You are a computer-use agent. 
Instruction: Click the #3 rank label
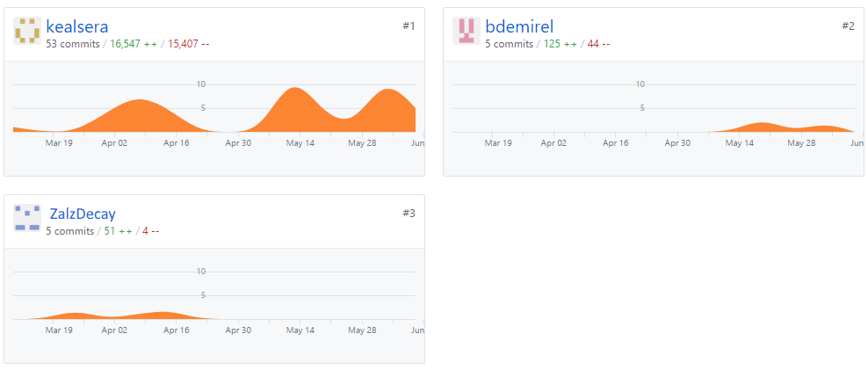(x=409, y=214)
